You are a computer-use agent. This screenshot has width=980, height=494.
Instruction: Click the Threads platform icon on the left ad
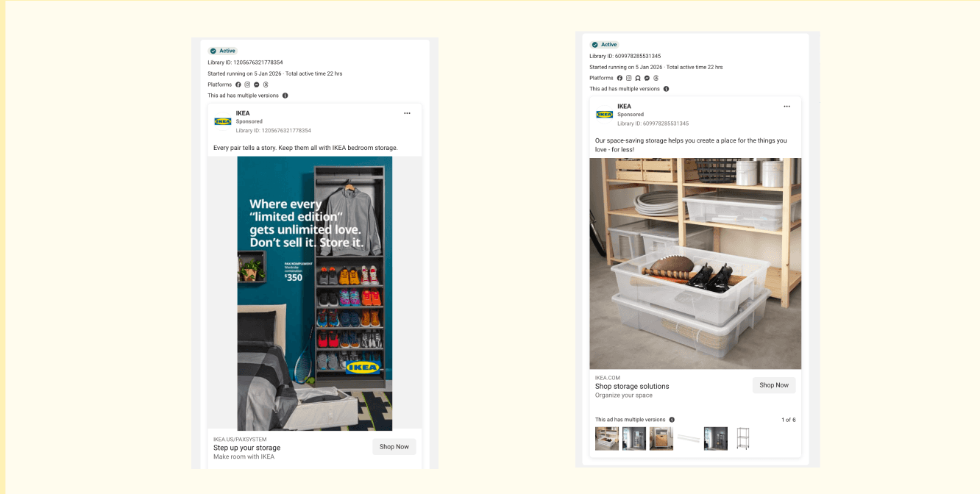point(266,85)
